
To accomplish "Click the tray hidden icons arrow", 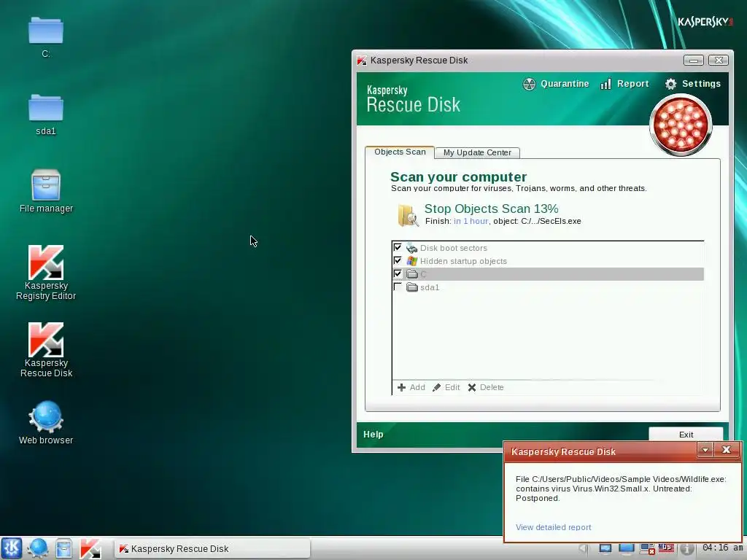I will tap(583, 548).
